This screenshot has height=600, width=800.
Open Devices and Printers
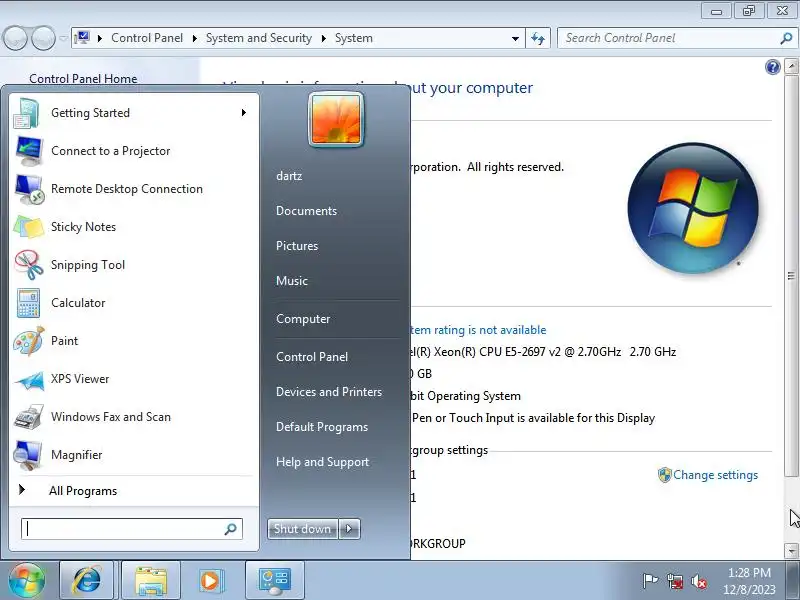(x=329, y=392)
